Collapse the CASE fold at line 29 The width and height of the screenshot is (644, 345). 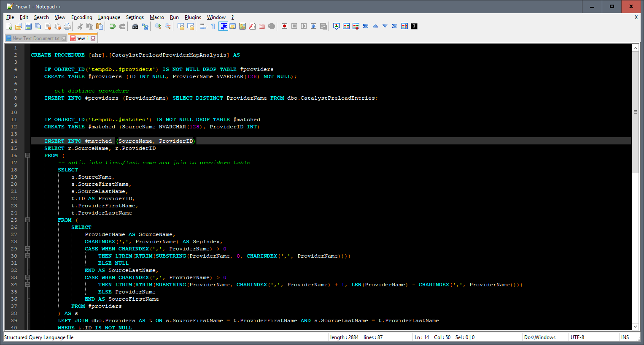(x=27, y=249)
